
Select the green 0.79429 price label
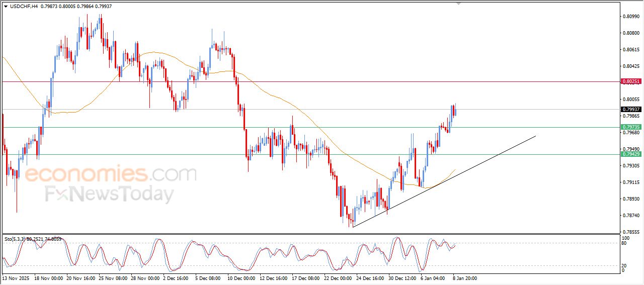pos(630,154)
